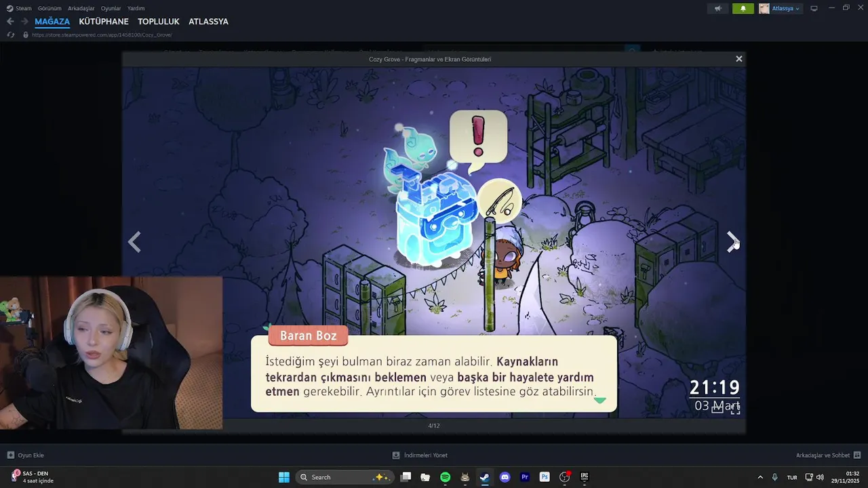Open the cat icon taskbar app
The width and height of the screenshot is (868, 488).
465,477
